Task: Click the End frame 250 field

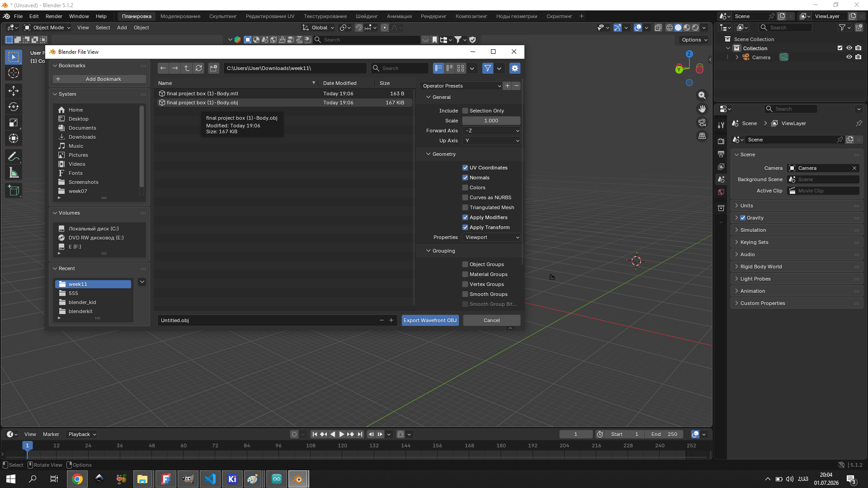Action: 665,434
